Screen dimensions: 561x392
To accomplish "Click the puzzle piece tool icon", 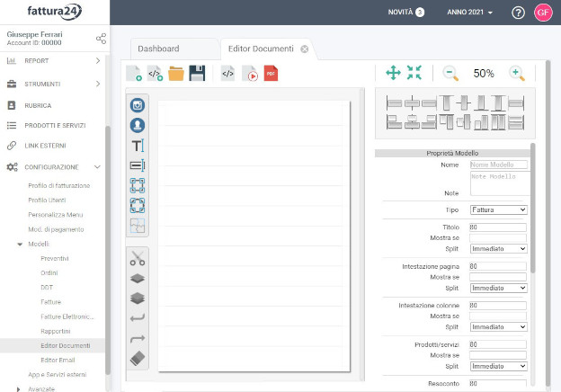I will coord(138,226).
